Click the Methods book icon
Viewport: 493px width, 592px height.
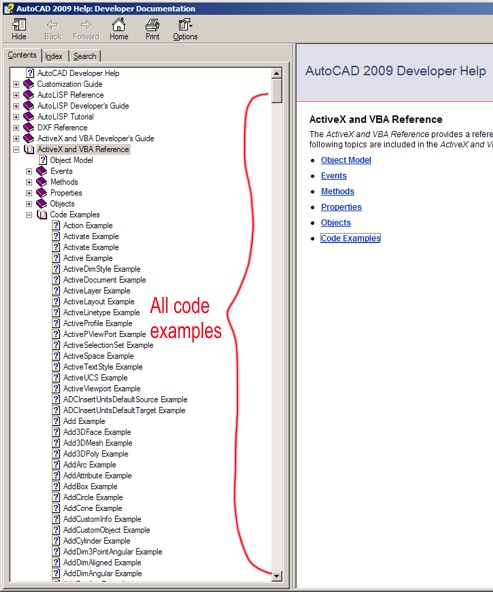pyautogui.click(x=42, y=182)
